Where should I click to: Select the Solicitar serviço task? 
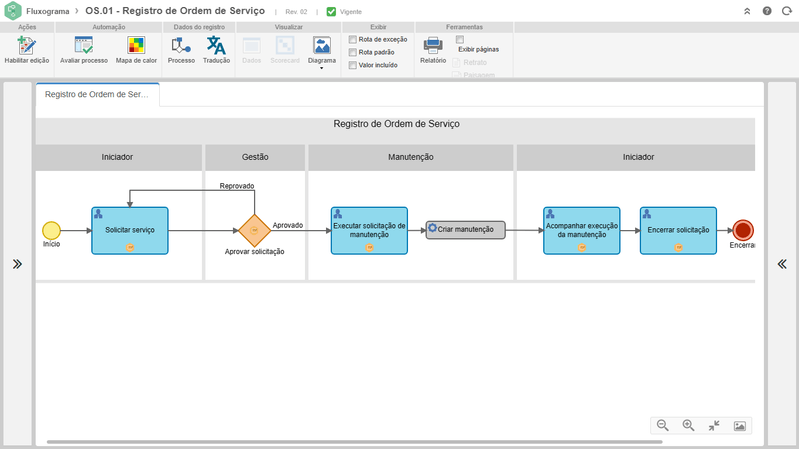[x=130, y=231]
